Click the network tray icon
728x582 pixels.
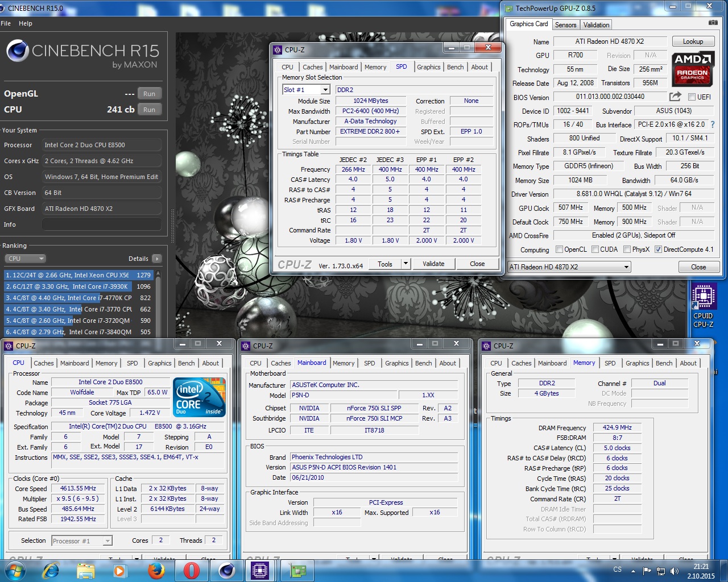tap(661, 570)
